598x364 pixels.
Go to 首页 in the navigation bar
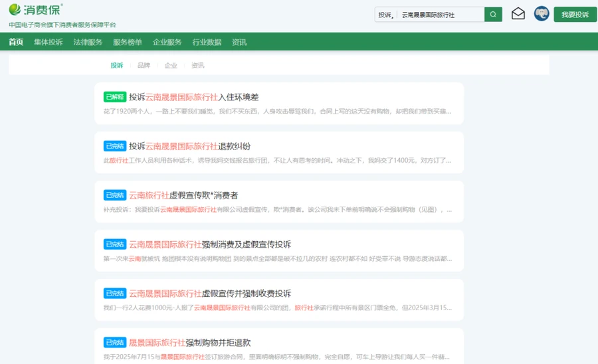(16, 42)
